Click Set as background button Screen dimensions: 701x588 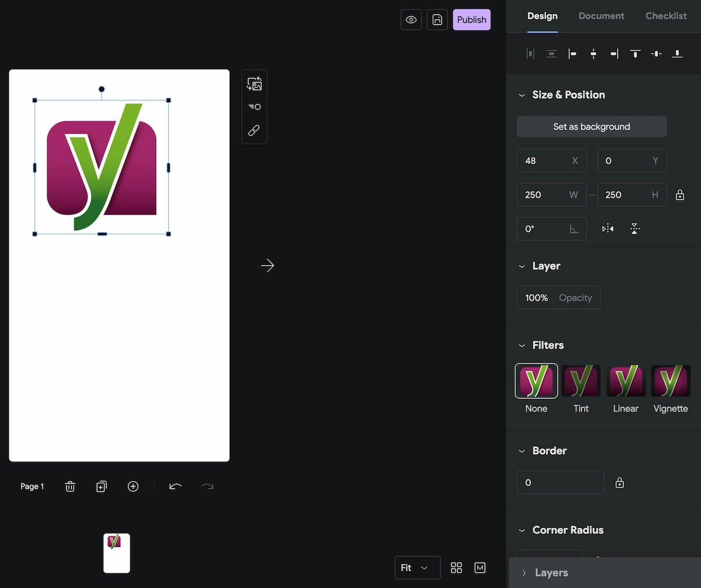click(591, 127)
